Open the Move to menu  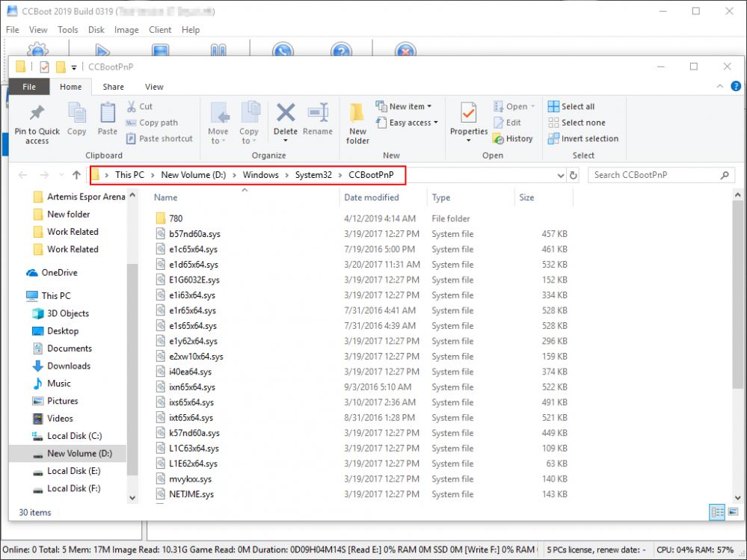[218, 123]
